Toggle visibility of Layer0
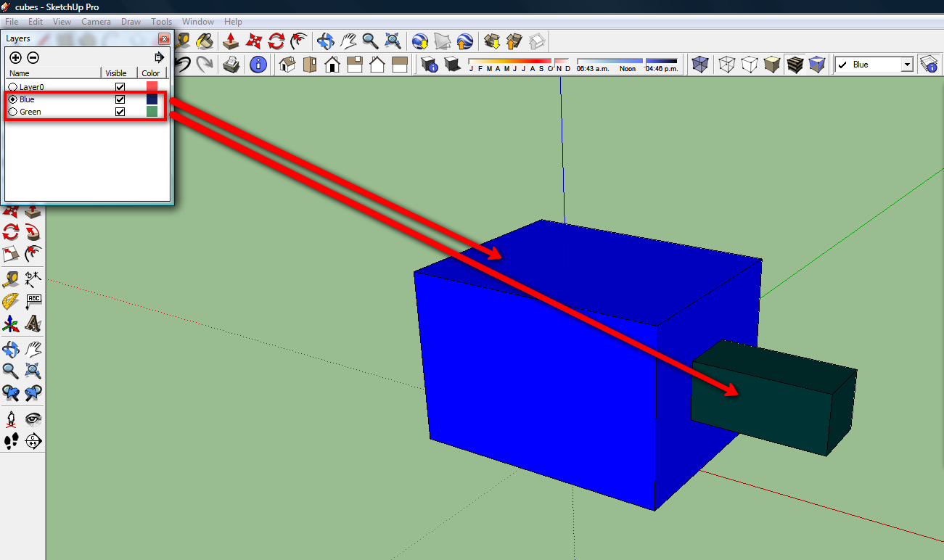 click(x=120, y=87)
